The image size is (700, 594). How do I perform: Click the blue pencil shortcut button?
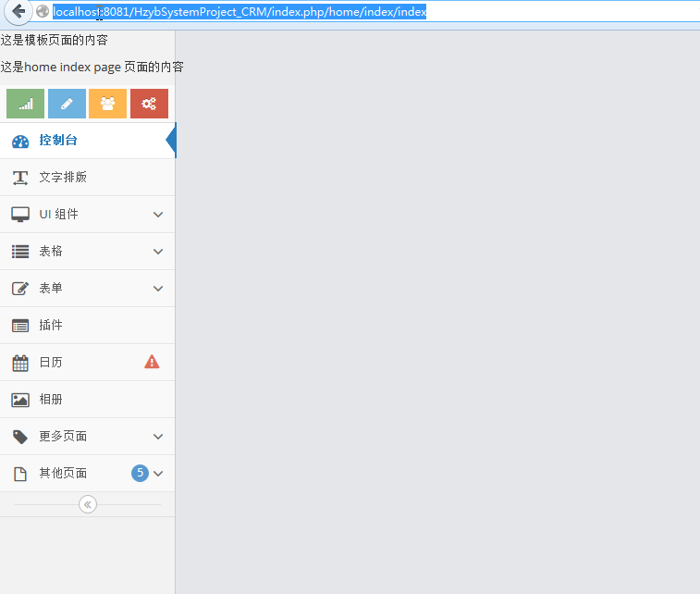click(67, 104)
